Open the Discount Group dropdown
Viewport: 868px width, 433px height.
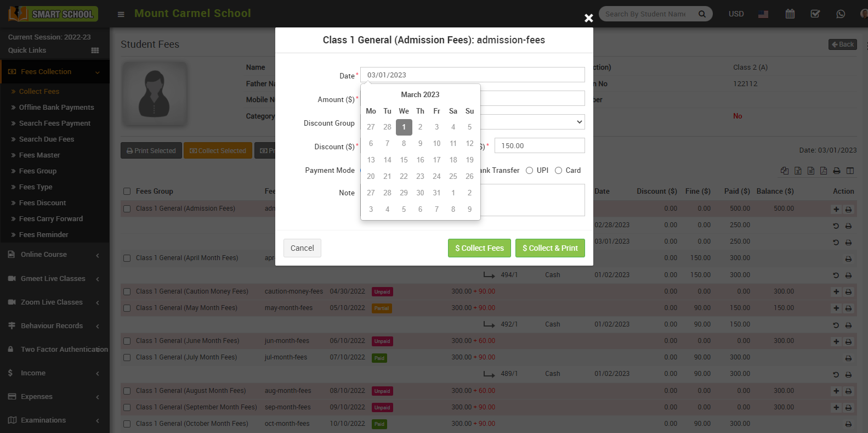click(532, 122)
